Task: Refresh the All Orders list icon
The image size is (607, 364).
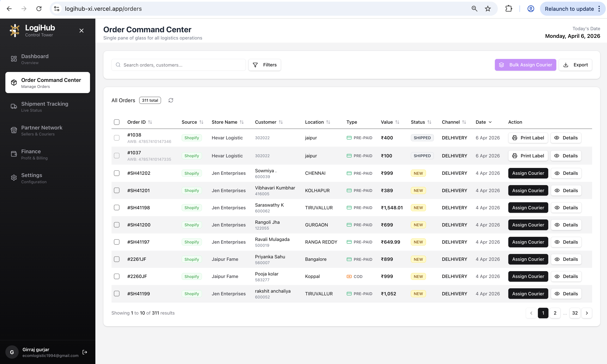Action: tap(171, 100)
